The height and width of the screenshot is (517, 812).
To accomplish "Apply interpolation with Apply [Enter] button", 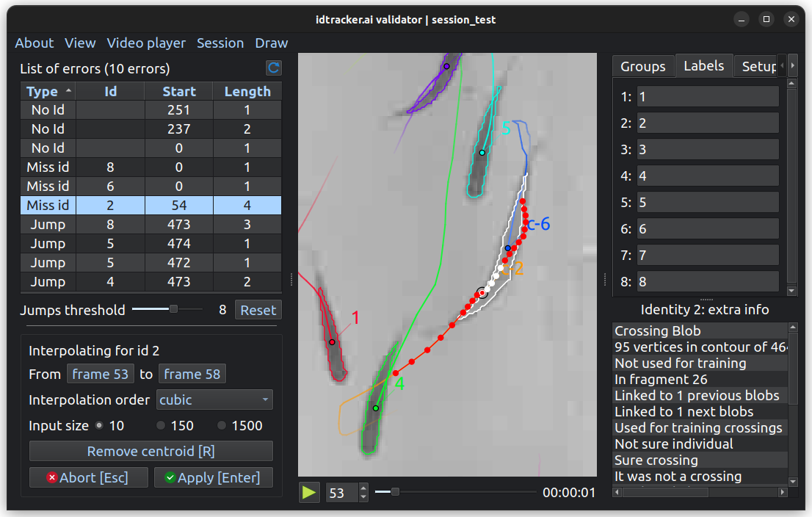I will (214, 477).
